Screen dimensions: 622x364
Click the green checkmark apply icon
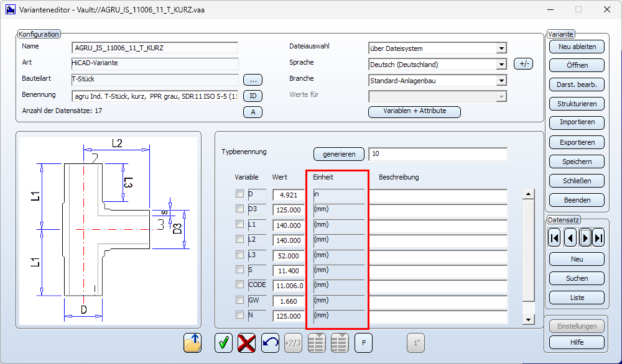click(x=223, y=343)
